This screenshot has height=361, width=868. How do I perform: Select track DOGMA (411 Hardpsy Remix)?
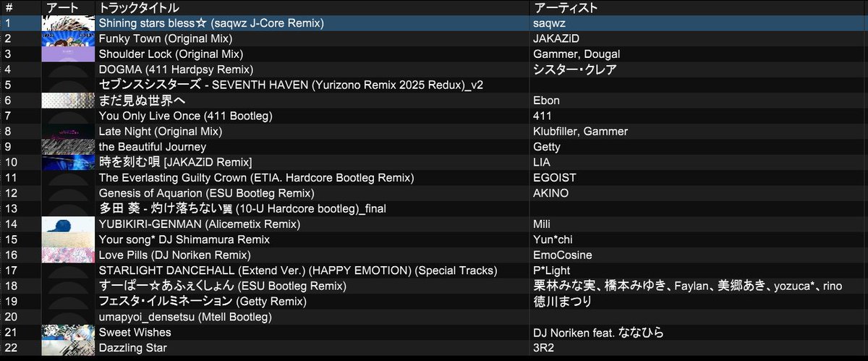pos(176,69)
